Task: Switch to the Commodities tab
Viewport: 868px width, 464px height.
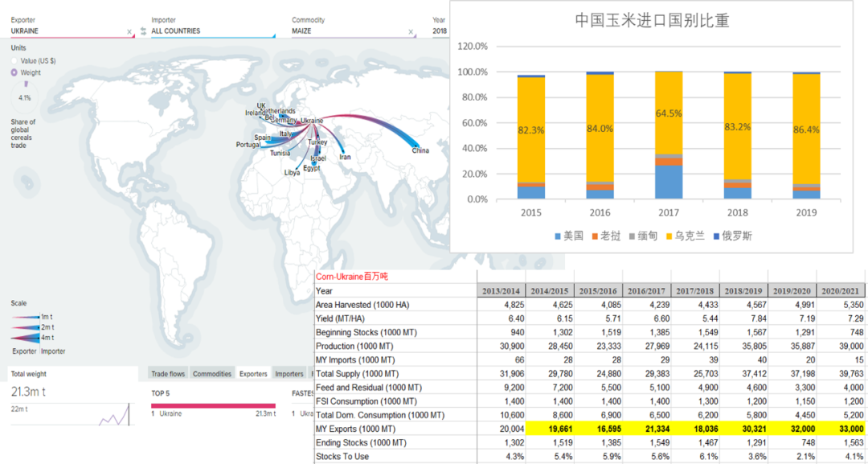Action: click(212, 374)
